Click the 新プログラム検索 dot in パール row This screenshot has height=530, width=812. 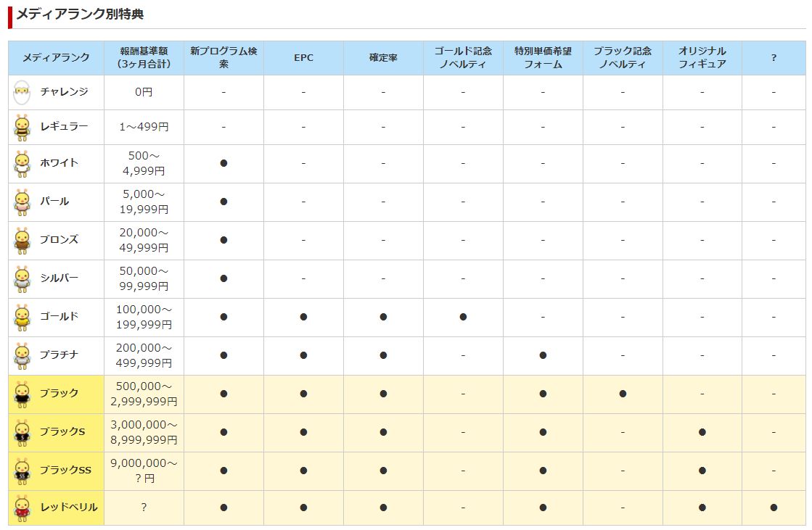223,202
